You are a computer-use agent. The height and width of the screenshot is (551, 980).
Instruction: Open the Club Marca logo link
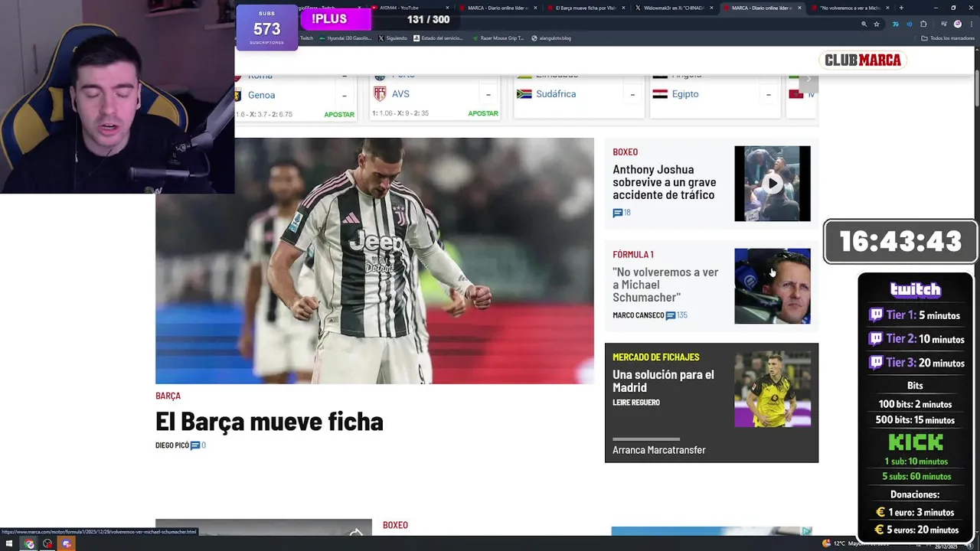pyautogui.click(x=863, y=60)
